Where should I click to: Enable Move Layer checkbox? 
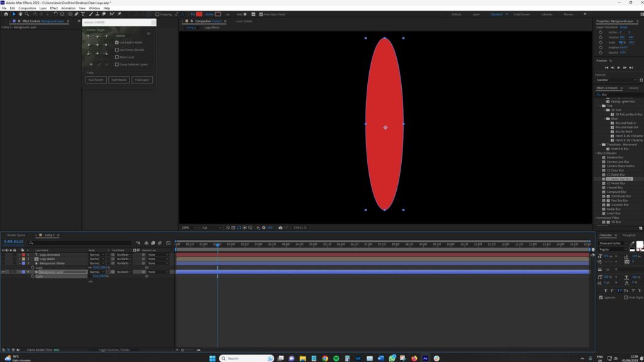[117, 57]
